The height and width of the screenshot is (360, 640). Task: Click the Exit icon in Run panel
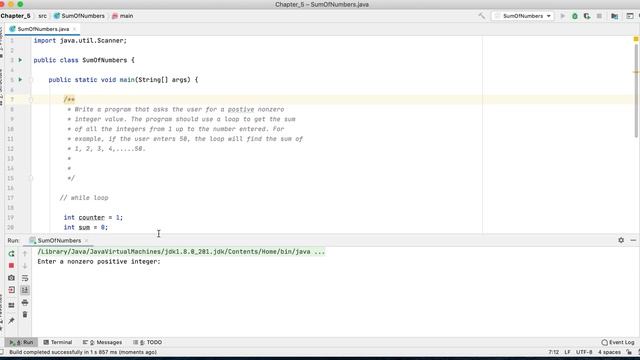pos(11,290)
